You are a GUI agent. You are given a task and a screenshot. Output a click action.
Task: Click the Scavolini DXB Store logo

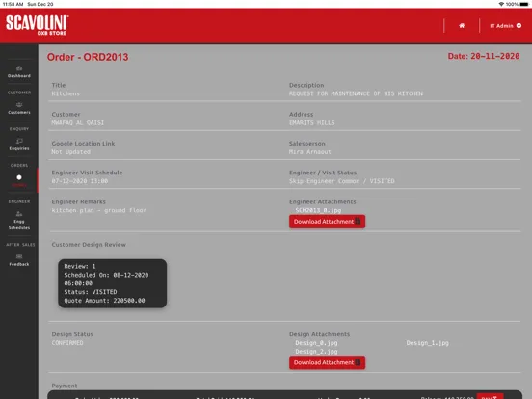pyautogui.click(x=38, y=25)
